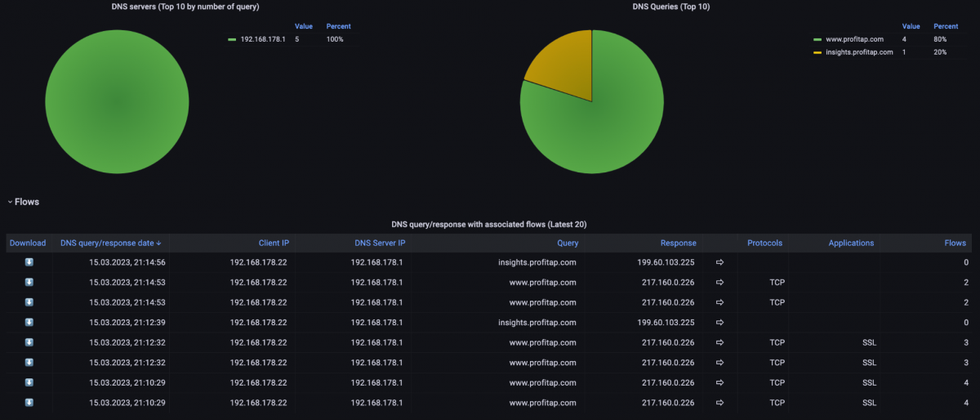This screenshot has height=420, width=980.
Task: Toggle the 192.168.178.1 series in the legend
Action: [x=262, y=39]
